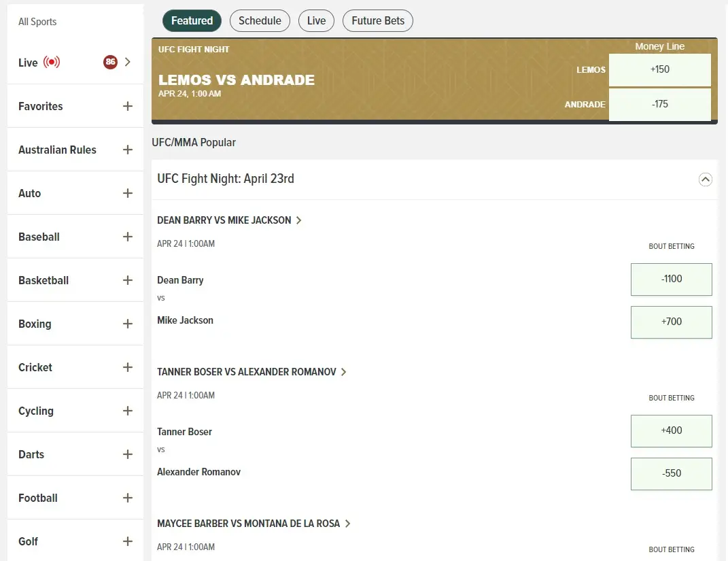728x561 pixels.
Task: Select Lemos +150 money line odds
Action: coord(660,69)
